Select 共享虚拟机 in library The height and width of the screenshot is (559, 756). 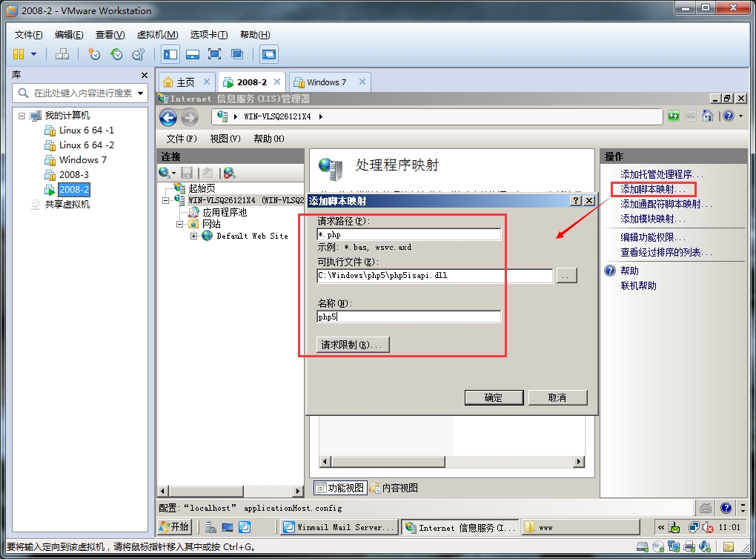coord(67,205)
